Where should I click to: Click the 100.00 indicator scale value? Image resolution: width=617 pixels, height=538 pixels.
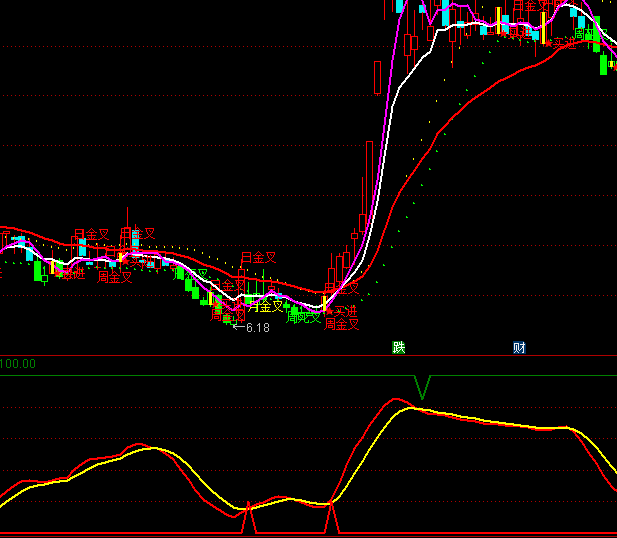tap(18, 364)
